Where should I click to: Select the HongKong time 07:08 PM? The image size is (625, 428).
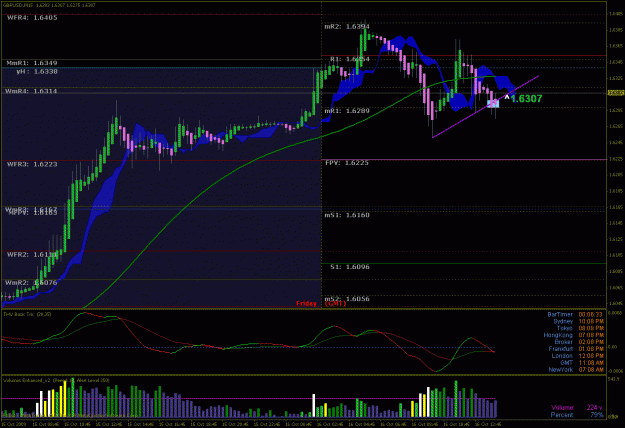591,335
